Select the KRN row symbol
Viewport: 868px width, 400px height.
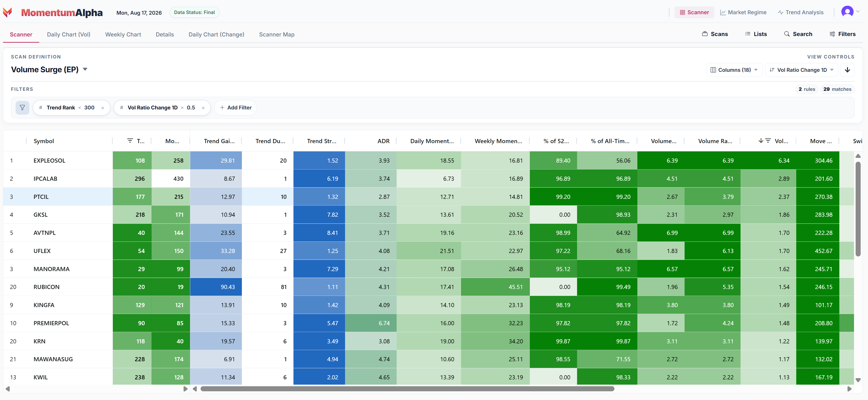pyautogui.click(x=39, y=341)
